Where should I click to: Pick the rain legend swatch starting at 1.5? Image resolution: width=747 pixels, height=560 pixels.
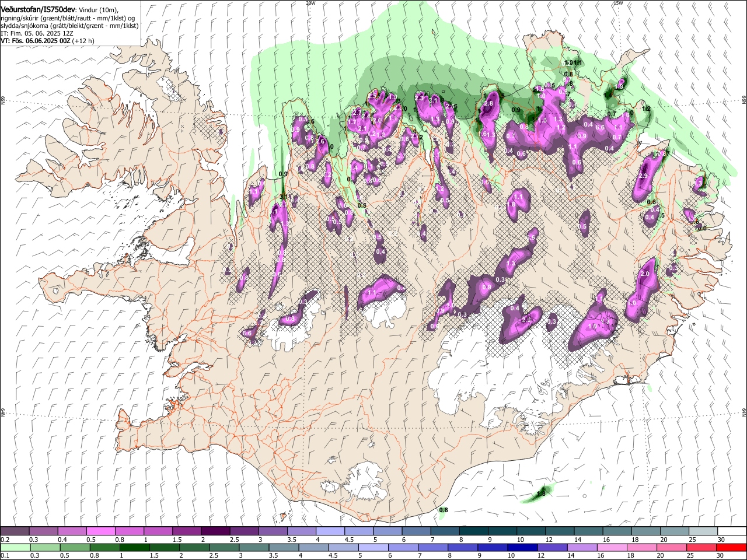[x=165, y=547]
